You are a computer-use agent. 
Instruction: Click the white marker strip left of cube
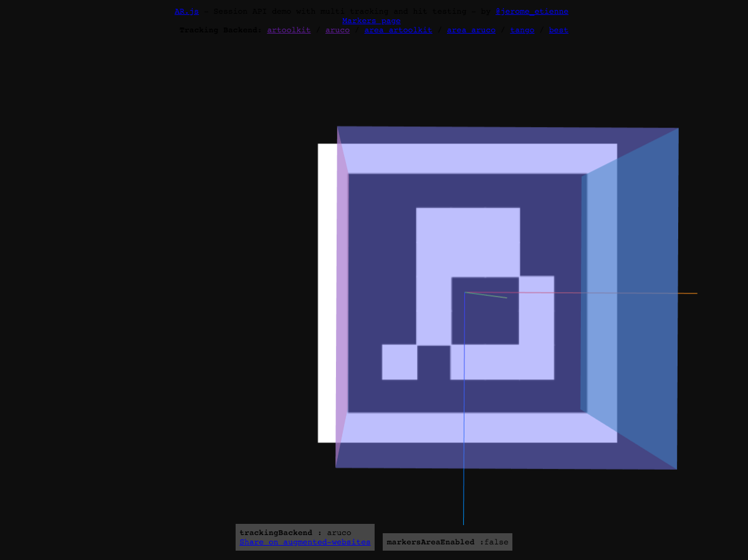tap(327, 293)
